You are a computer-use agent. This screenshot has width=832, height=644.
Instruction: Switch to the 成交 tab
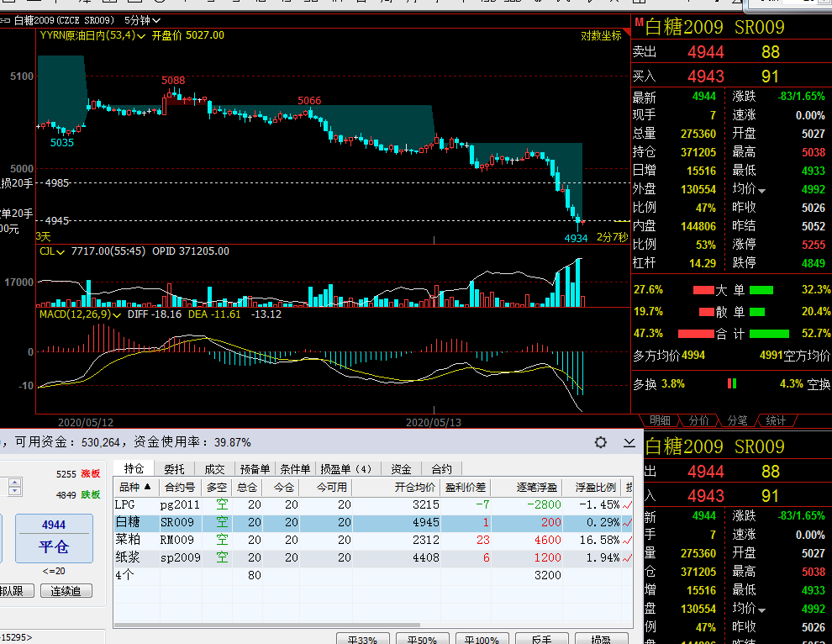point(214,469)
